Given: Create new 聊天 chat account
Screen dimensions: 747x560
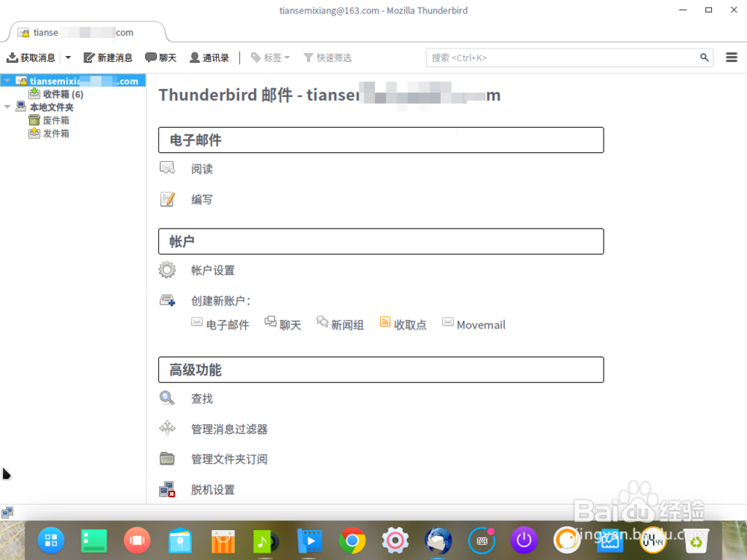Looking at the screenshot, I should [x=283, y=324].
